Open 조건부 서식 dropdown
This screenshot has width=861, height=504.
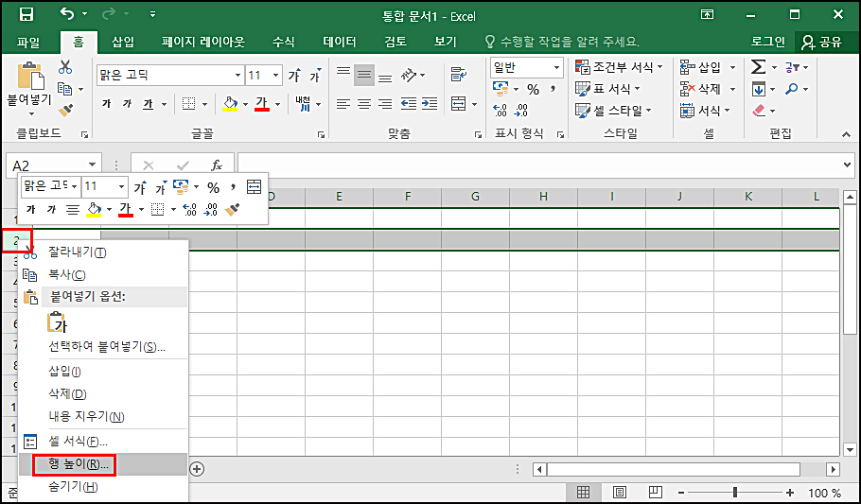619,67
